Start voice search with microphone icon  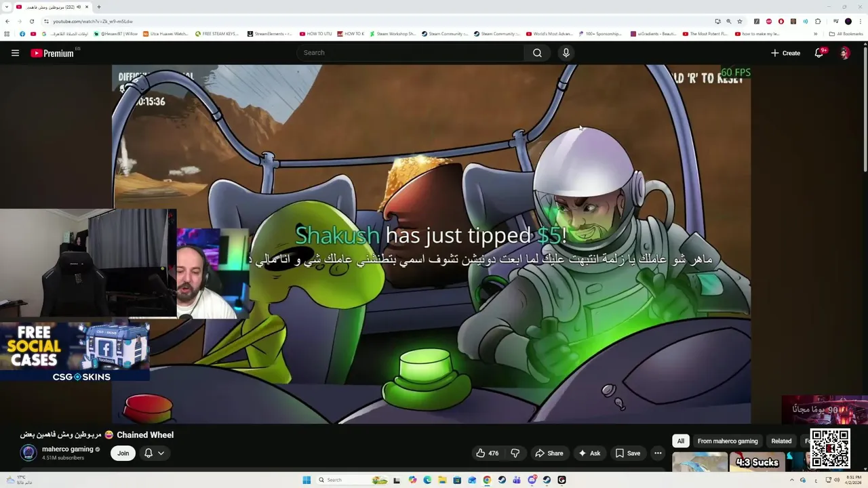click(566, 53)
